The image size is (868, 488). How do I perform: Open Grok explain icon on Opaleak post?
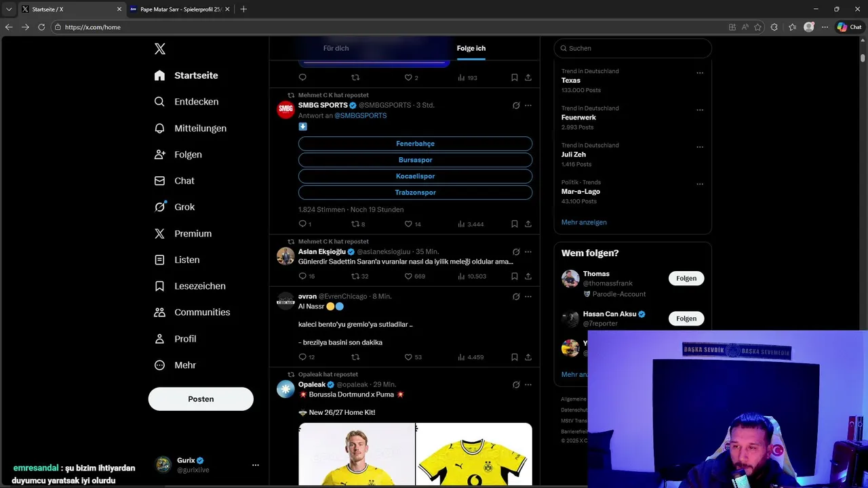pos(516,384)
